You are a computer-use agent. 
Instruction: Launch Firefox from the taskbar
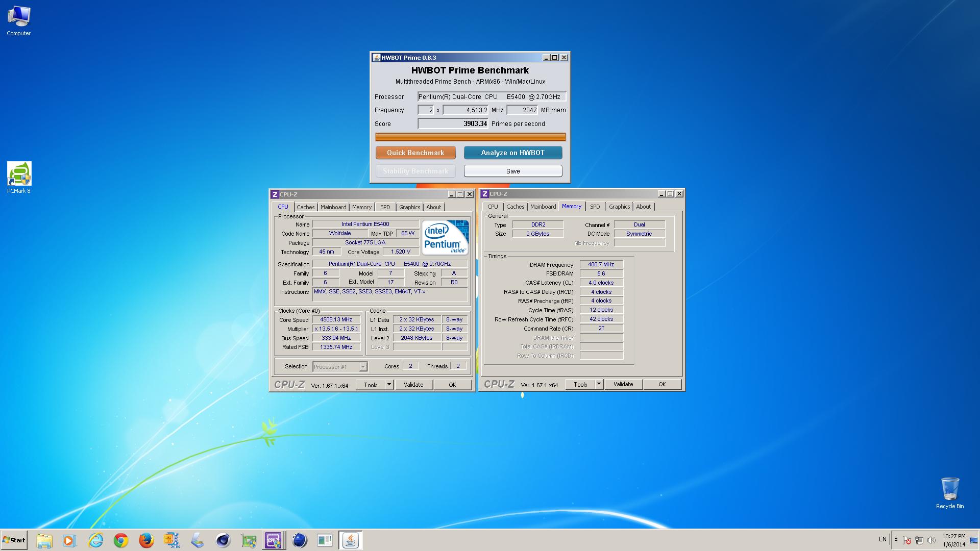click(x=146, y=540)
